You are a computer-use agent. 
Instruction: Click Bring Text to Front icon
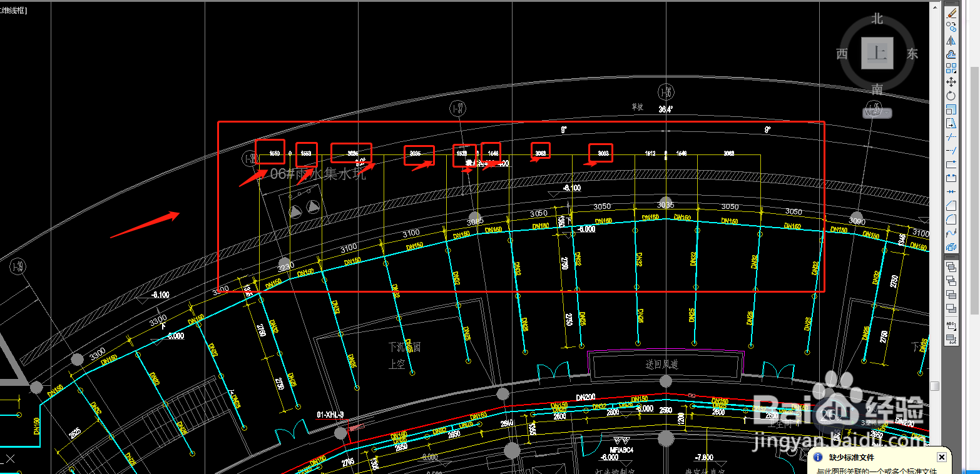pos(951,326)
